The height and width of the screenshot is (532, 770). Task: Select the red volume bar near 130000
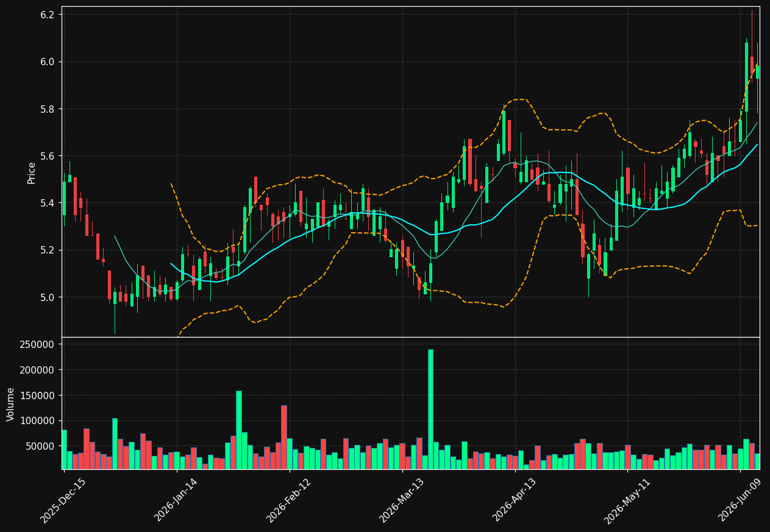(x=283, y=437)
